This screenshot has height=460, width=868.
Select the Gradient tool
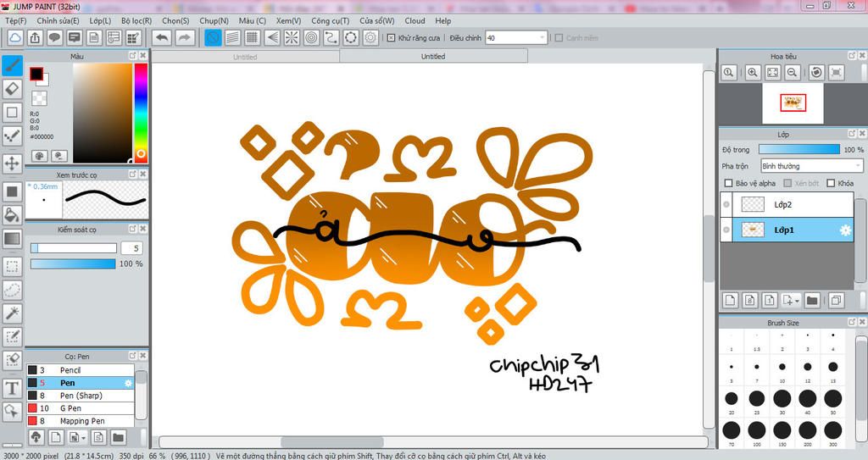pyautogui.click(x=12, y=239)
